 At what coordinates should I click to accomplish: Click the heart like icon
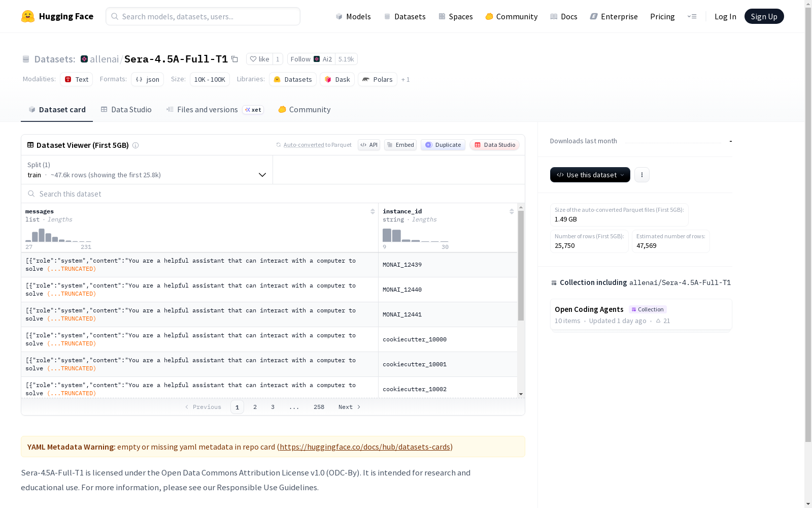(253, 59)
